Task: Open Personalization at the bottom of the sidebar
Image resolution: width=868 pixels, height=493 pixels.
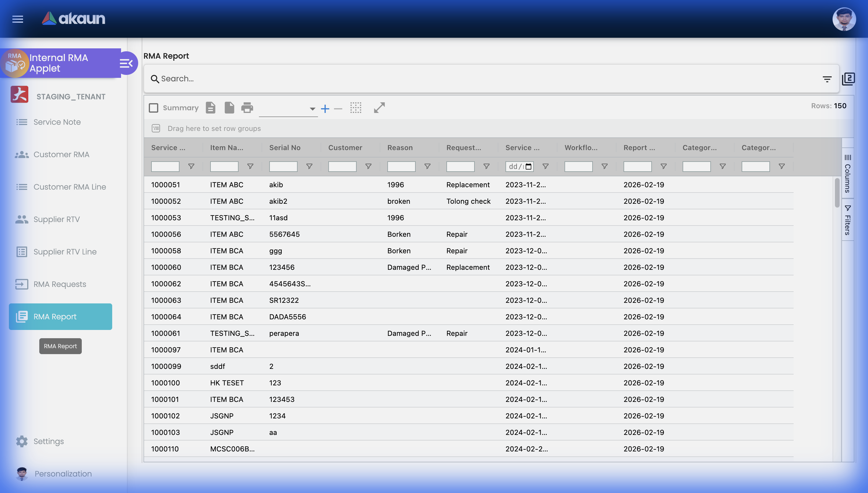Action: [x=63, y=474]
